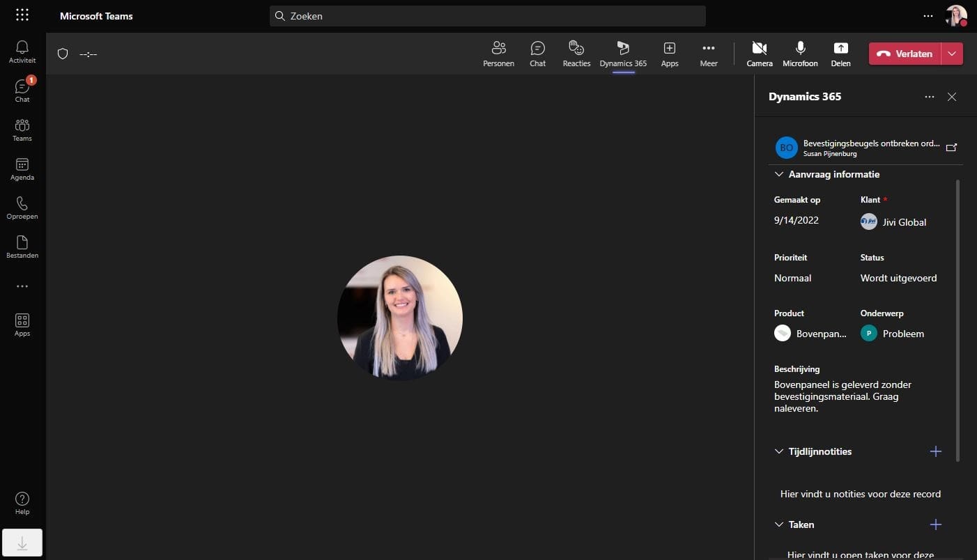Show Personen participants panel
This screenshot has height=560, width=977.
pyautogui.click(x=499, y=54)
